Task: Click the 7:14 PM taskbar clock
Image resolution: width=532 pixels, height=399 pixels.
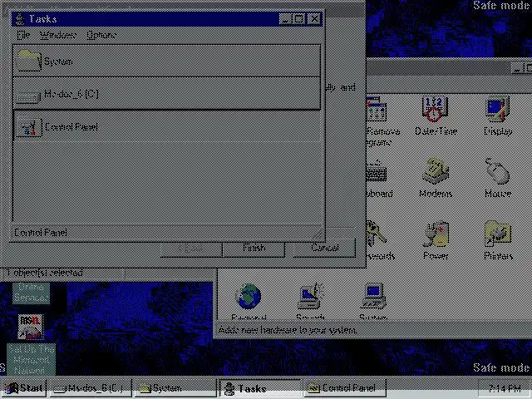Action: tap(504, 388)
